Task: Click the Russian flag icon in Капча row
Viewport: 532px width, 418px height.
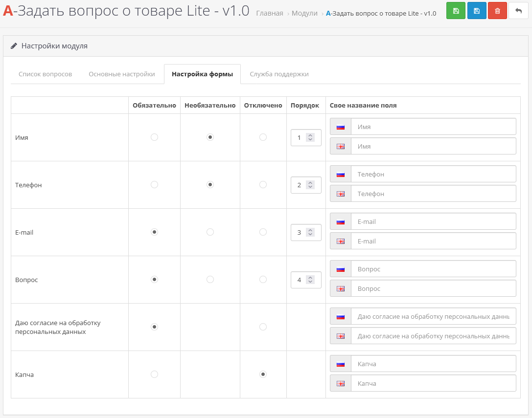Action: point(341,364)
